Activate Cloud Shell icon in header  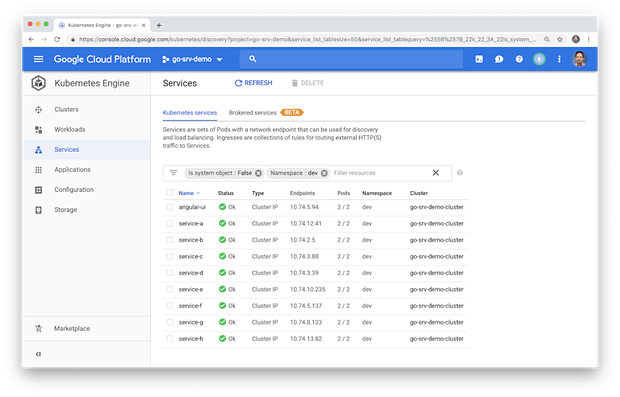point(479,59)
